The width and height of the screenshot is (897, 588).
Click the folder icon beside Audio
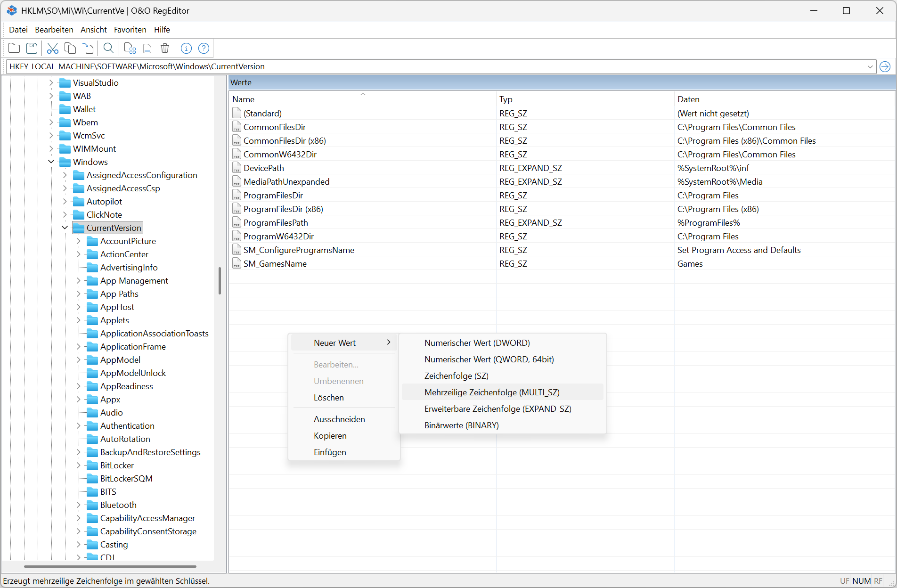pos(92,413)
